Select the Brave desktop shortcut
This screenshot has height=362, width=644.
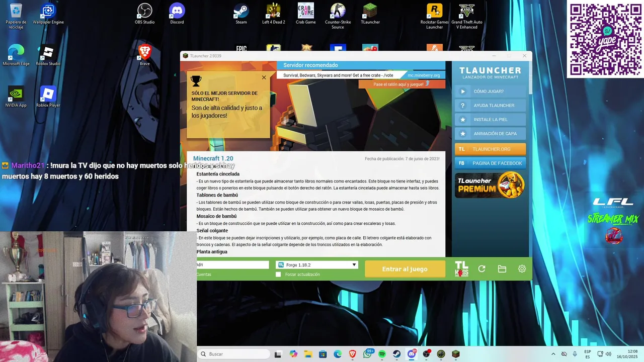tap(145, 55)
